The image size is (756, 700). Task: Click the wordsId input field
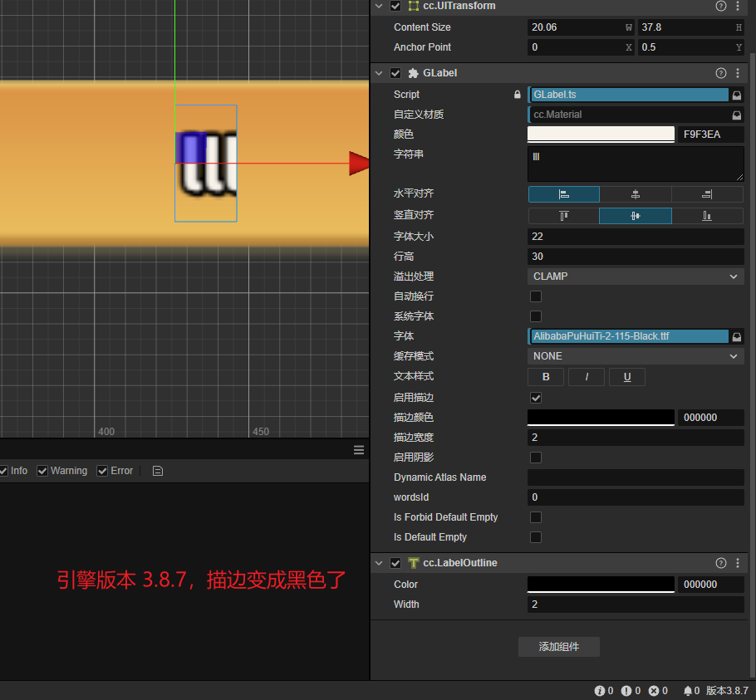pyautogui.click(x=636, y=497)
